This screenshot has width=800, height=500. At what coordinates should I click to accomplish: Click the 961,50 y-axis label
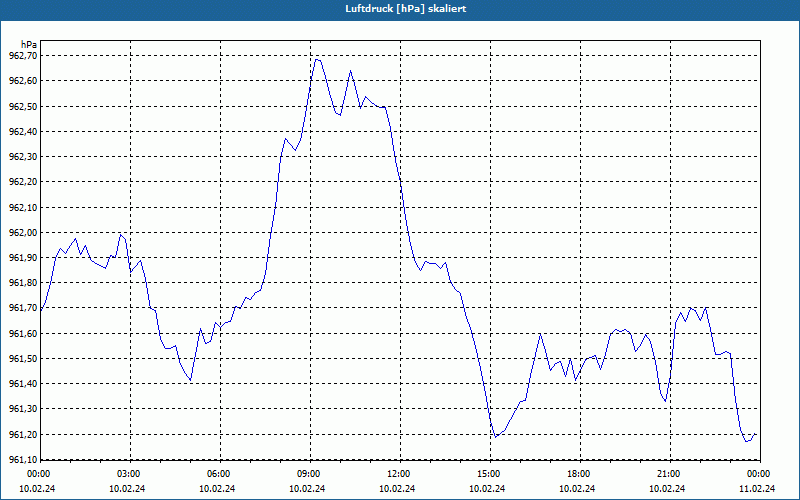(x=23, y=359)
